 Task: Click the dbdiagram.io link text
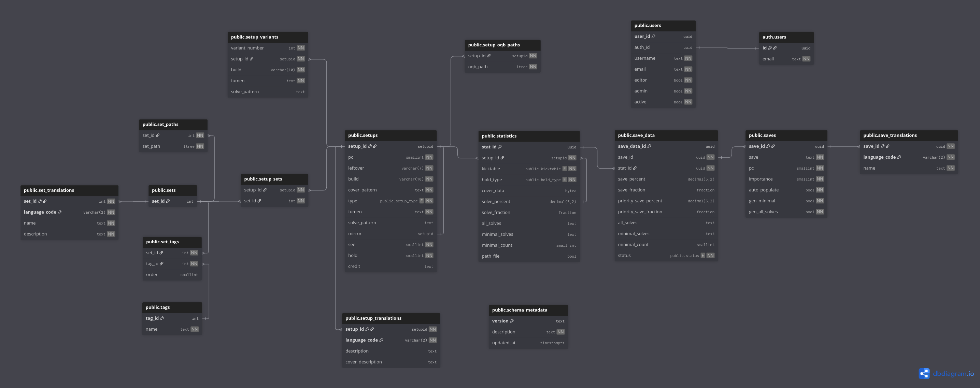(953, 374)
